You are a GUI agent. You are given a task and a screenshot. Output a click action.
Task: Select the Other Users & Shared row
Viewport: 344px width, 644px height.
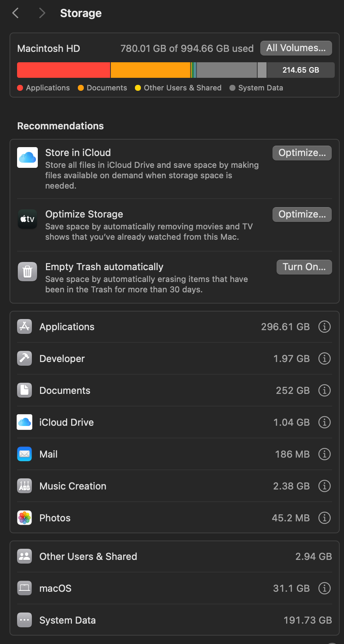click(174, 557)
